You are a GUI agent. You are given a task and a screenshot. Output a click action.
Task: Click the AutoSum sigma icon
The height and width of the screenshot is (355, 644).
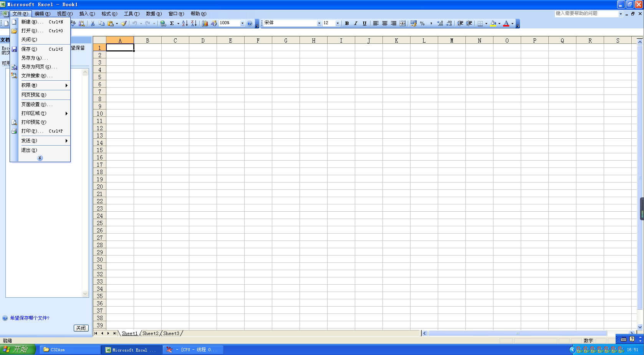tap(172, 23)
